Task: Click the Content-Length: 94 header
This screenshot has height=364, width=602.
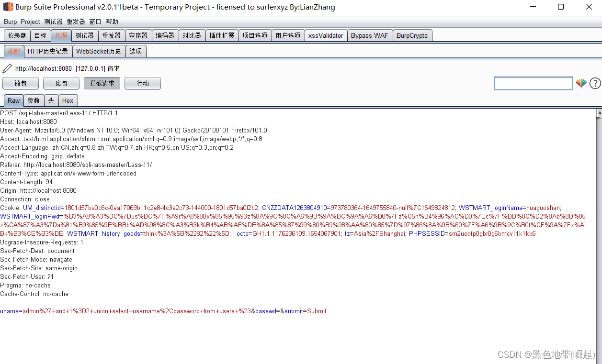Action: [26, 182]
